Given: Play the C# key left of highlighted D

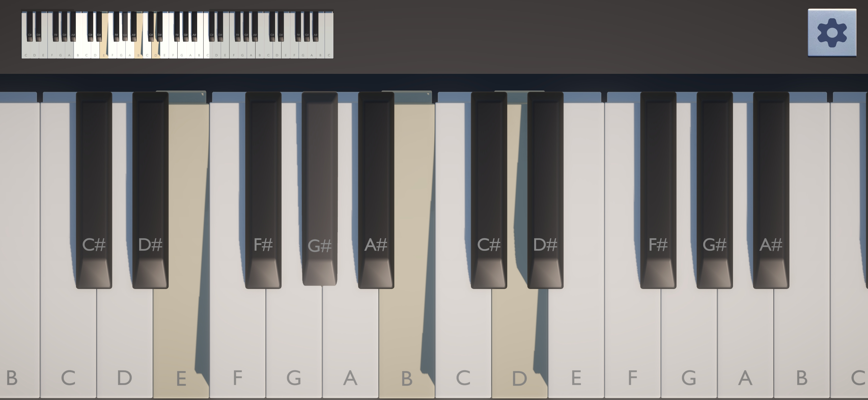Looking at the screenshot, I should (x=489, y=190).
